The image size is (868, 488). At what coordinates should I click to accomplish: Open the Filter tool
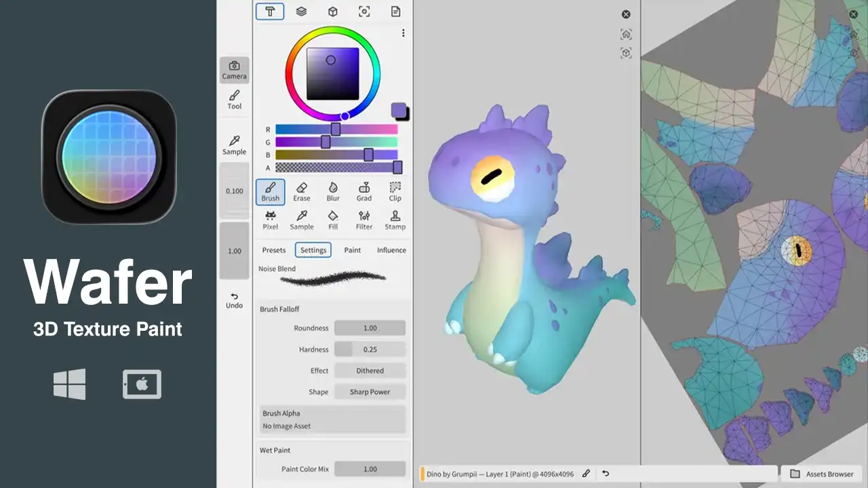click(x=364, y=220)
